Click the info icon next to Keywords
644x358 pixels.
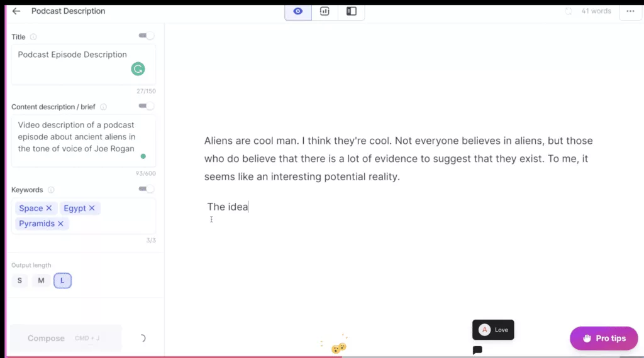(x=51, y=190)
